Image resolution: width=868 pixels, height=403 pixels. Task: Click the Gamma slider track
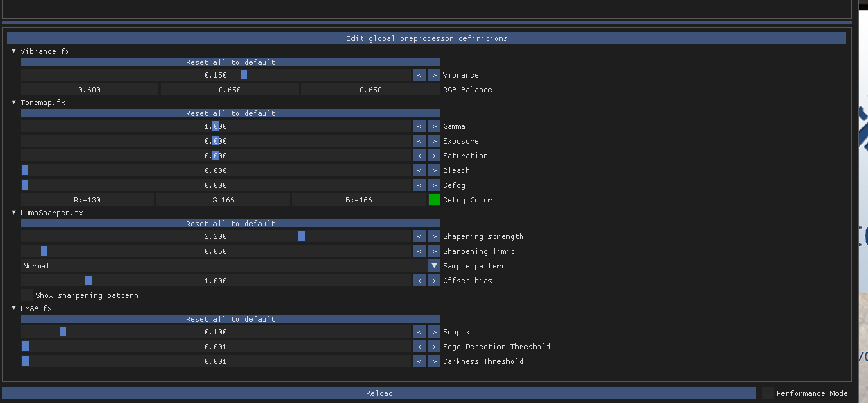pyautogui.click(x=215, y=126)
